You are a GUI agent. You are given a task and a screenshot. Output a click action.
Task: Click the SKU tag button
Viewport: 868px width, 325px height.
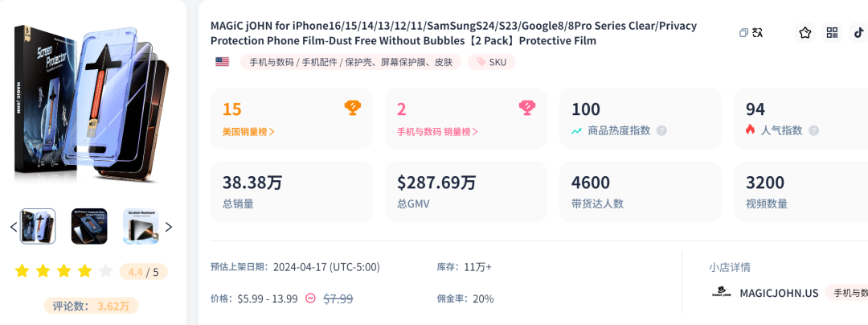pos(492,62)
